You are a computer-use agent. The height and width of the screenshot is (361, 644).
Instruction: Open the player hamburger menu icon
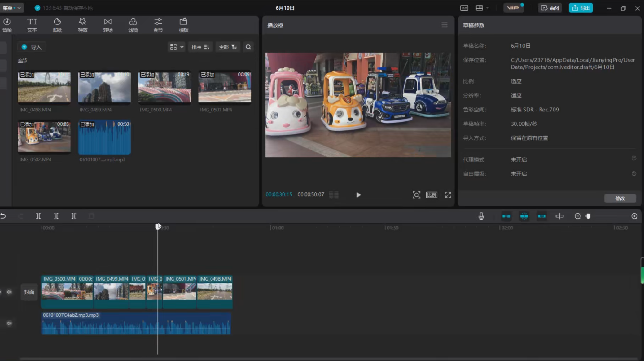click(444, 25)
